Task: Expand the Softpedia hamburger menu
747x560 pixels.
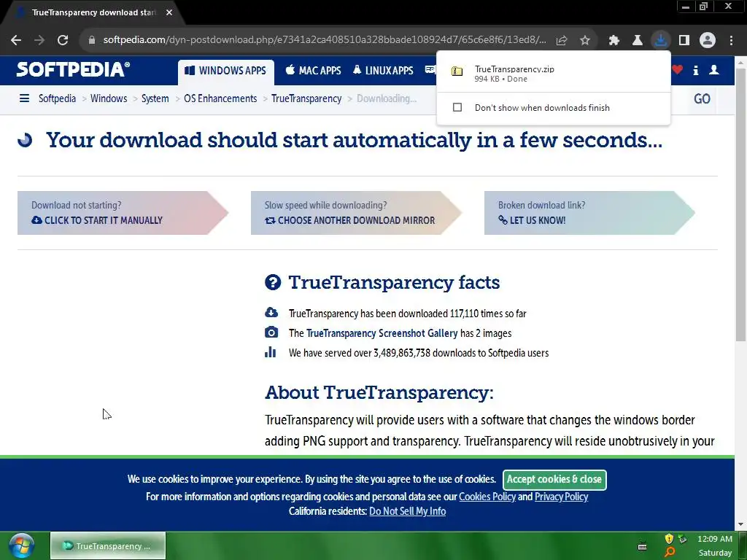Action: (24, 98)
